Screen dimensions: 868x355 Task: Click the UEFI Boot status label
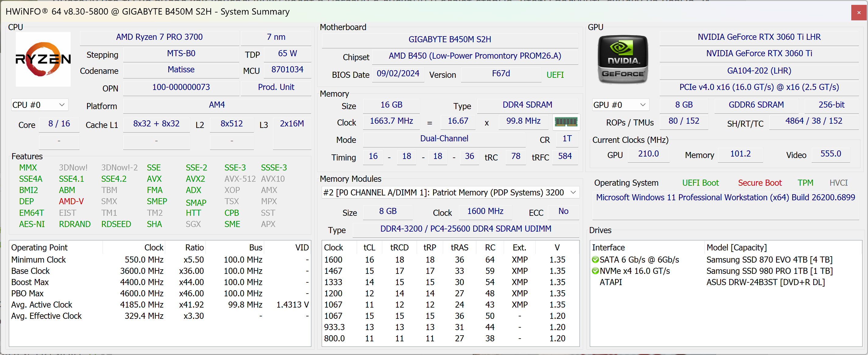700,183
